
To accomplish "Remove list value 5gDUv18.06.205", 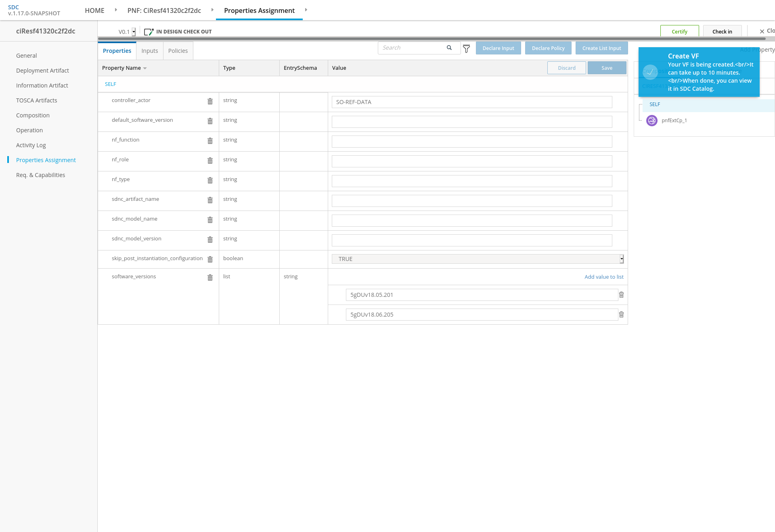I will point(621,315).
